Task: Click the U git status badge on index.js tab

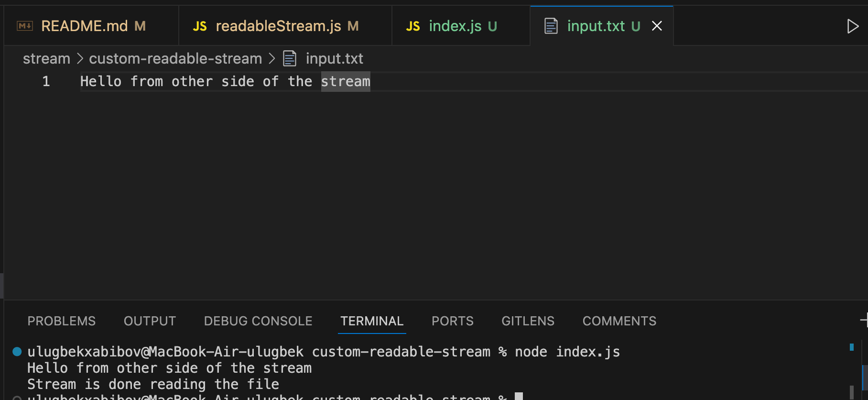Action: coord(493,26)
